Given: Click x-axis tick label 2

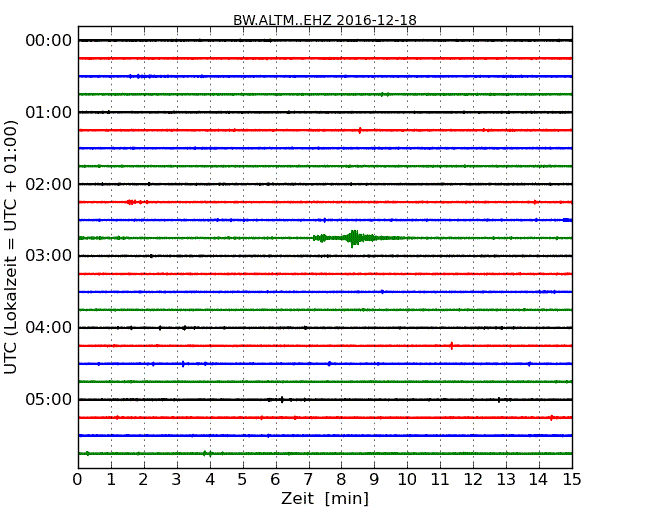Looking at the screenshot, I should tap(143, 479).
